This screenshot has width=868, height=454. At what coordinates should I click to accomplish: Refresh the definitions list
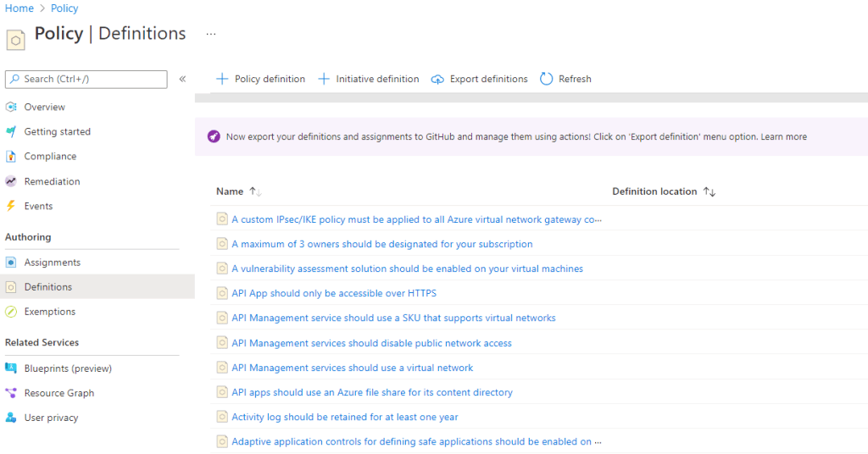565,79
